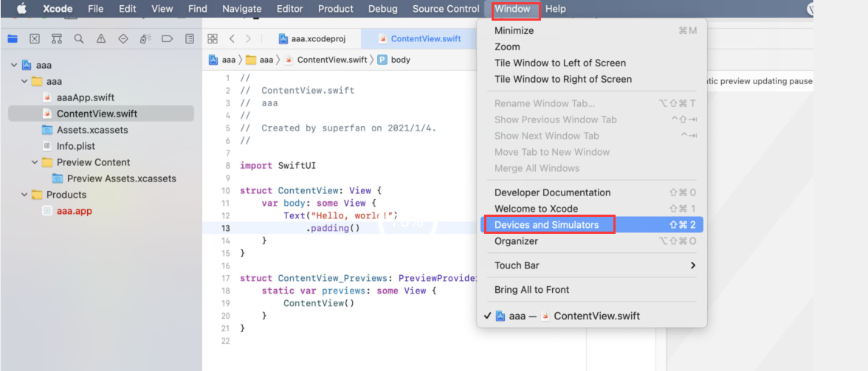The width and height of the screenshot is (868, 371).
Task: Choose Devices and Simulators menu item
Action: coord(592,225)
